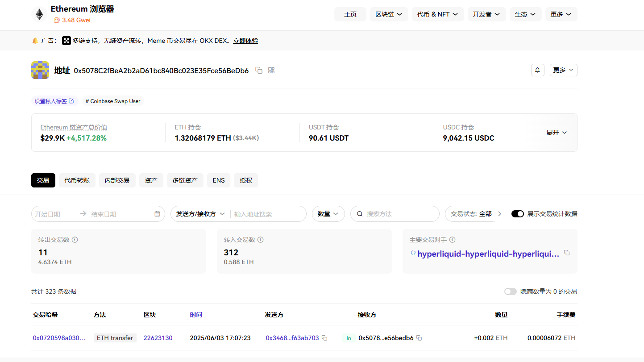Switch to the ENS tab
The height and width of the screenshot is (362, 644).
coord(219,180)
